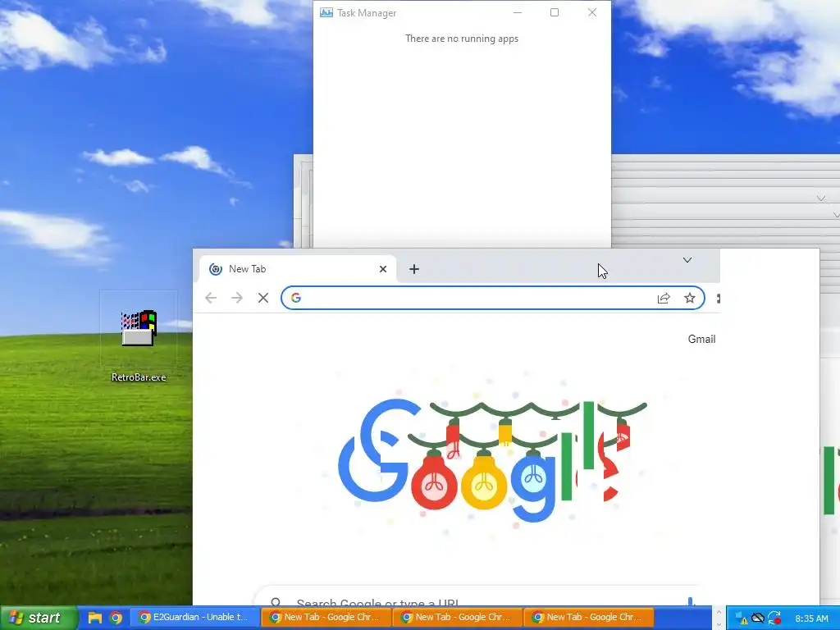The image size is (840, 630).
Task: Open the RetroBar.exe desktop icon
Action: click(x=139, y=328)
